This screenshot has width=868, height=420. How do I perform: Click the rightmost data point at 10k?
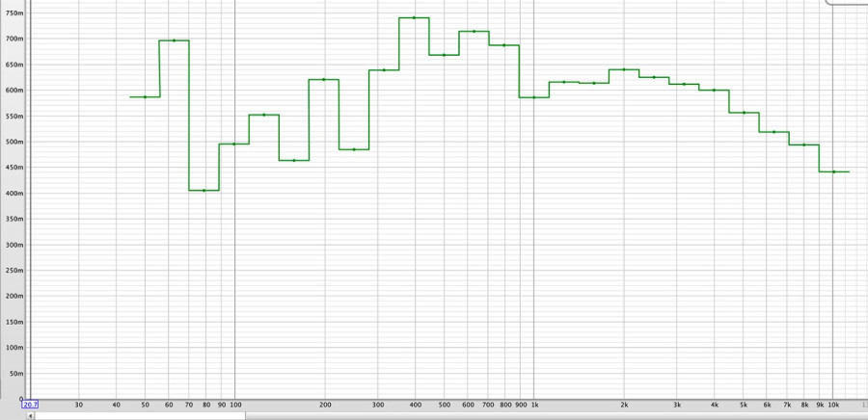point(833,171)
